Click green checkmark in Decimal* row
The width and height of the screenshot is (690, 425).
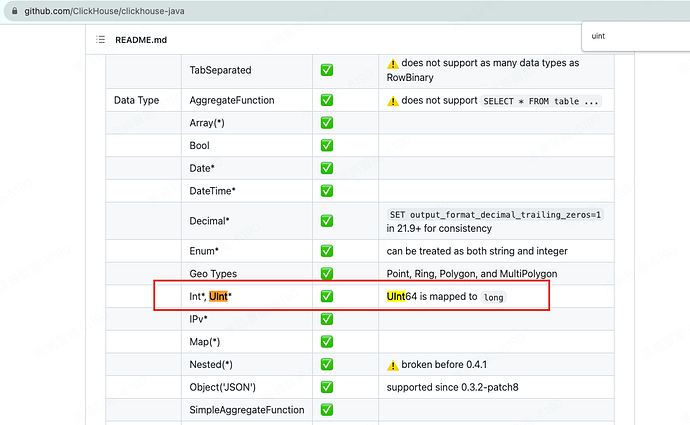pos(327,221)
